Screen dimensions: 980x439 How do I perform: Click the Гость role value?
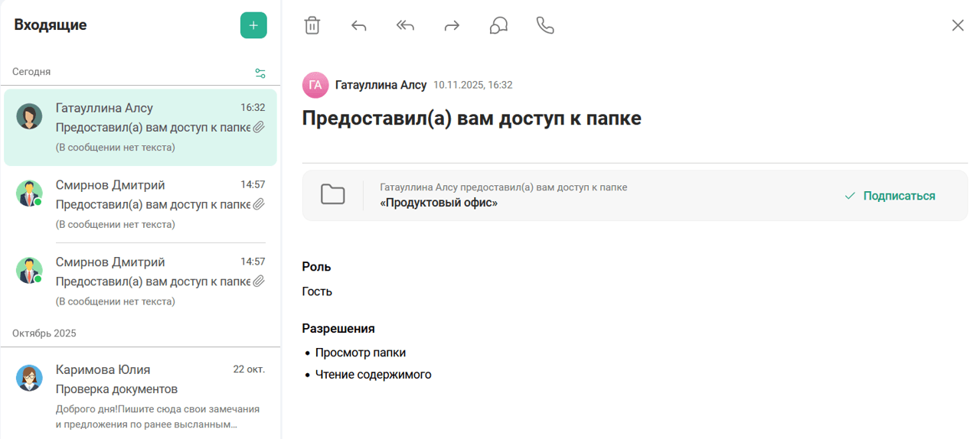[x=317, y=291]
